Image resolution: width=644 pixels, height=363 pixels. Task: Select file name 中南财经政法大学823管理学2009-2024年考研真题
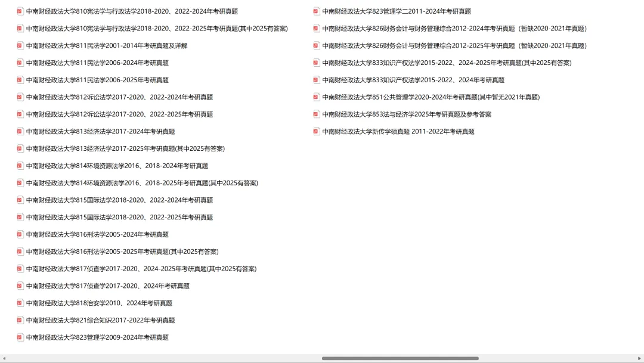[97, 337]
